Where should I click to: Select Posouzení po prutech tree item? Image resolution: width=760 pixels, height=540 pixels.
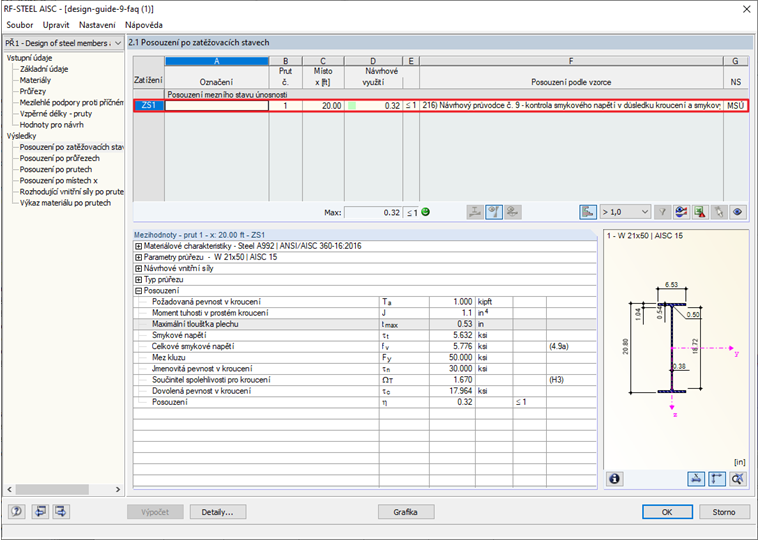56,169
